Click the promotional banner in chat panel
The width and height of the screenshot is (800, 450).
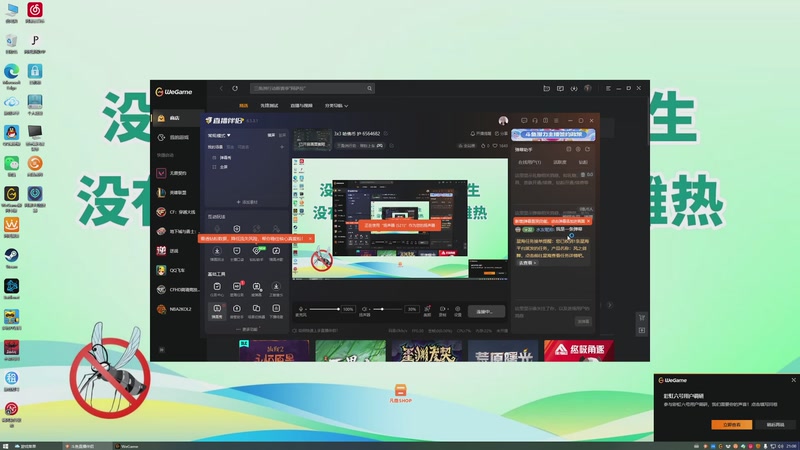(x=553, y=135)
